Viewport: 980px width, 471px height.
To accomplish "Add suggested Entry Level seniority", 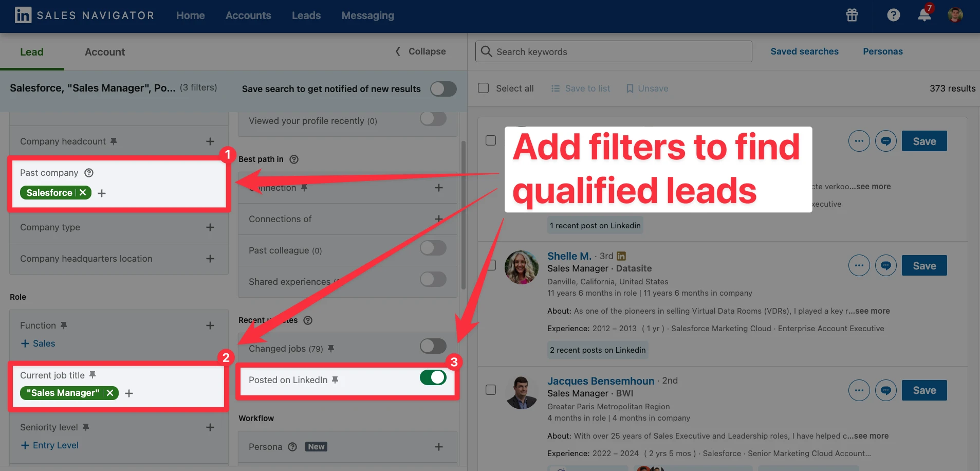I will click(50, 445).
